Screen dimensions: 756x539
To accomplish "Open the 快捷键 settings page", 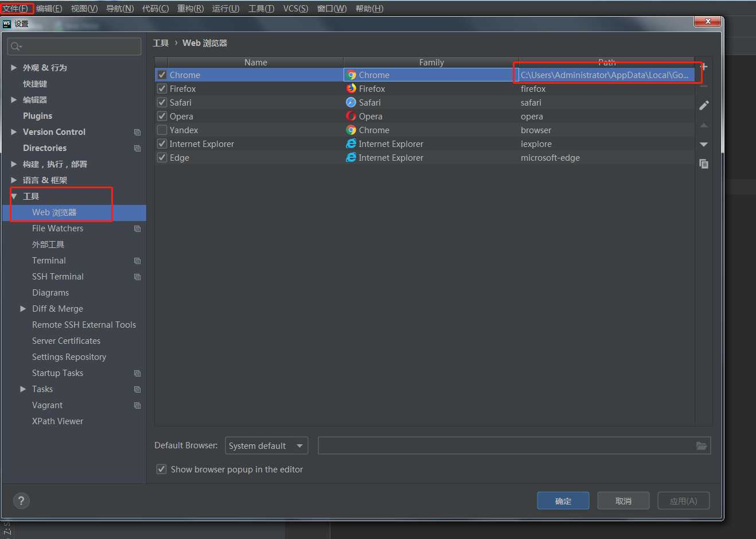I will pos(35,84).
